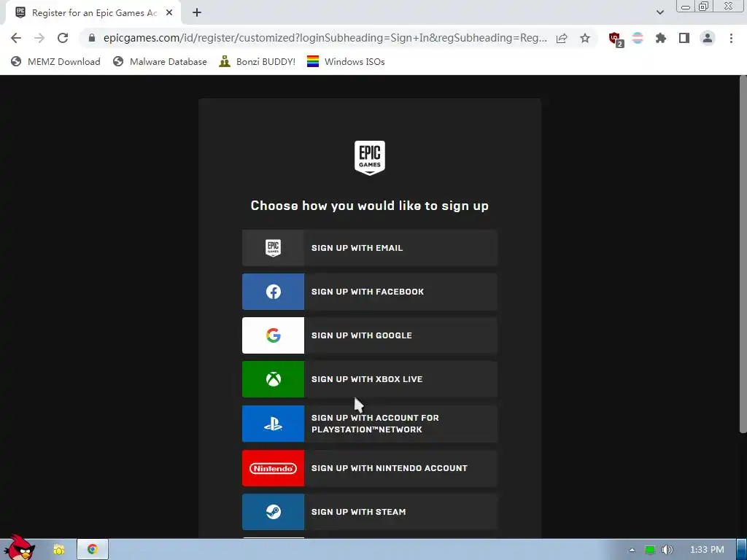
Task: Open the MEMZ Download bookmark
Action: (55, 61)
